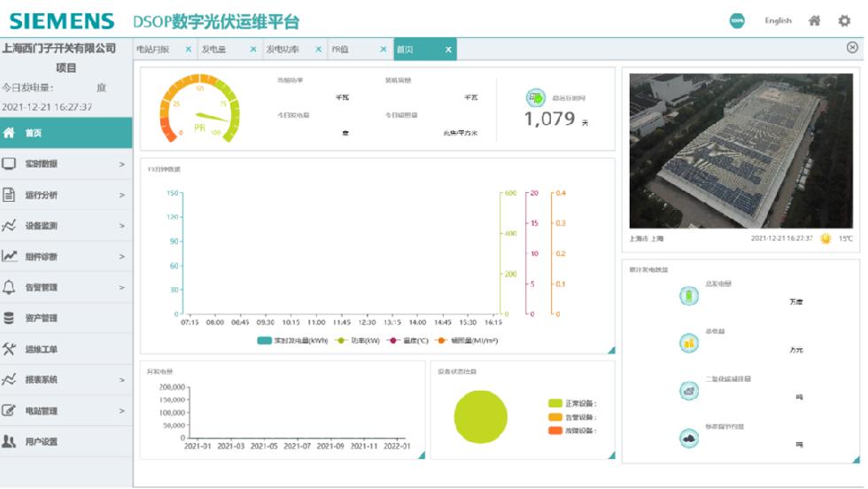Click the 用户设置 users icon in sidebar

pyautogui.click(x=10, y=441)
